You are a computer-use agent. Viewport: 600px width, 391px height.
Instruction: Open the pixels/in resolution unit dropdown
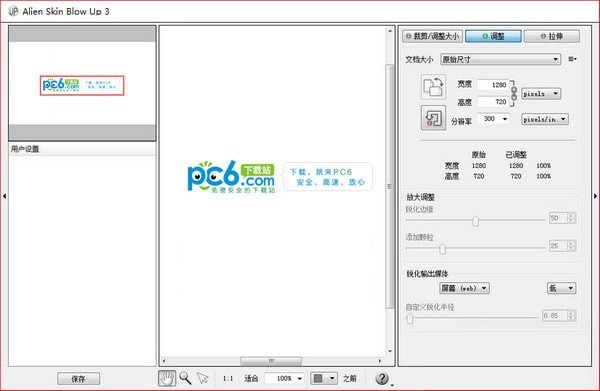click(x=545, y=119)
